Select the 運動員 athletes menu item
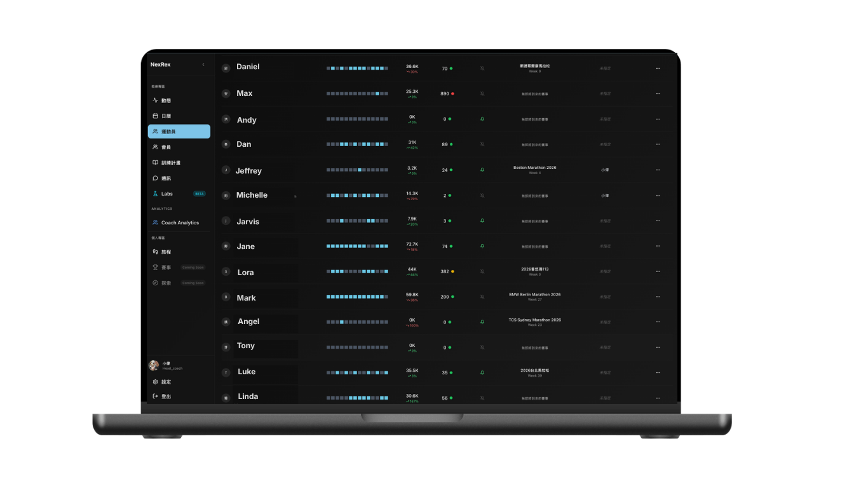The height and width of the screenshot is (488, 868). pos(179,132)
